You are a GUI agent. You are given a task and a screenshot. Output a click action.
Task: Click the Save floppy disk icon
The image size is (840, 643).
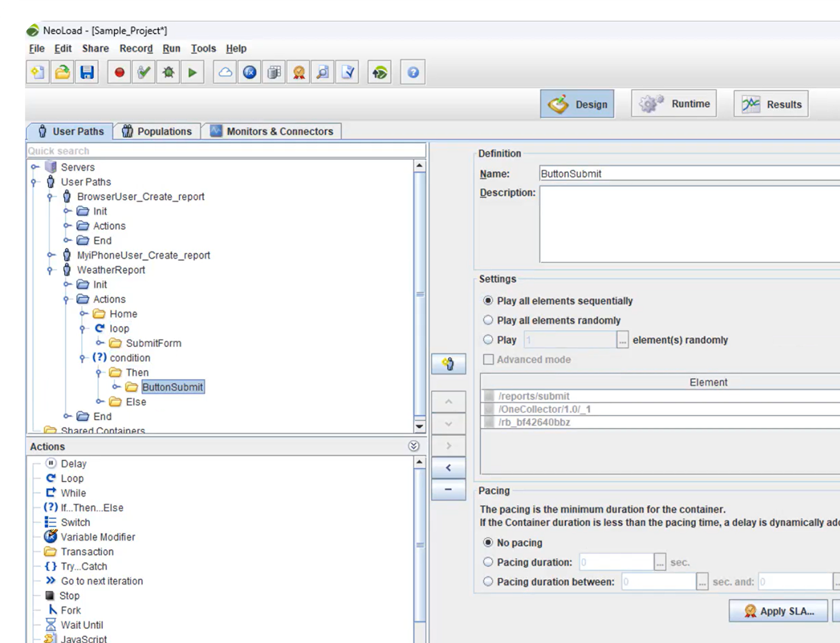(x=87, y=72)
